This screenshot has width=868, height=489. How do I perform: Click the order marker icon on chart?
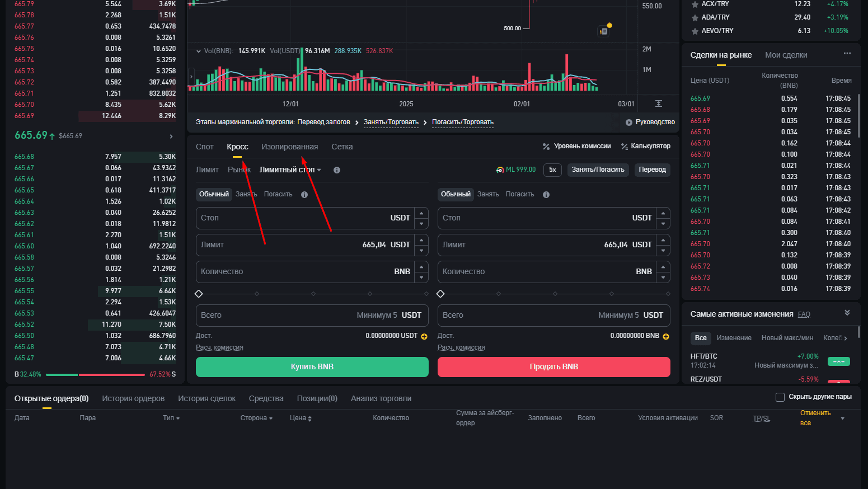(x=604, y=31)
